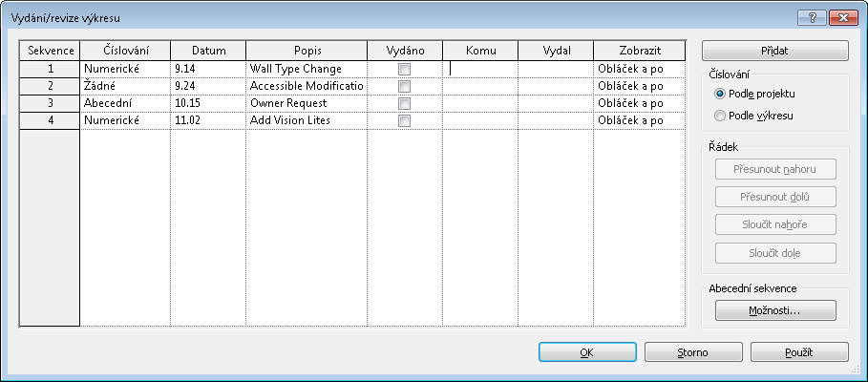Check Vydáno for Accessible Modification row

405,86
